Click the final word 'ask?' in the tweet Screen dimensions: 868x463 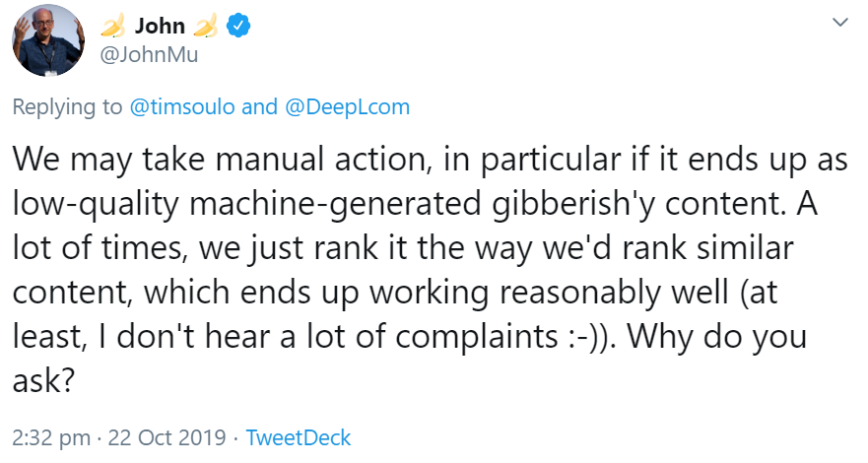click(x=44, y=379)
